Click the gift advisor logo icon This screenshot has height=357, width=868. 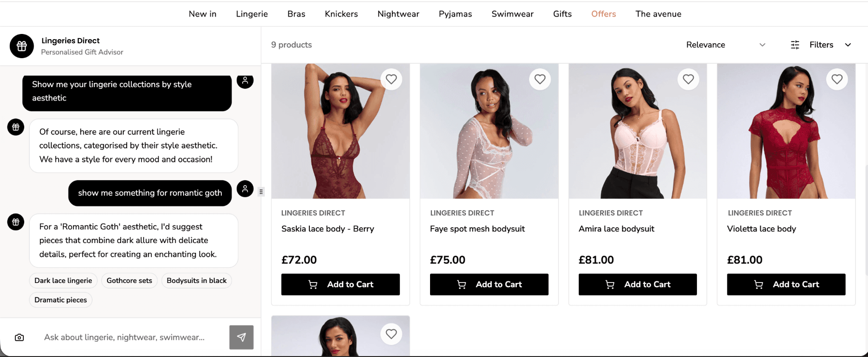coord(22,46)
